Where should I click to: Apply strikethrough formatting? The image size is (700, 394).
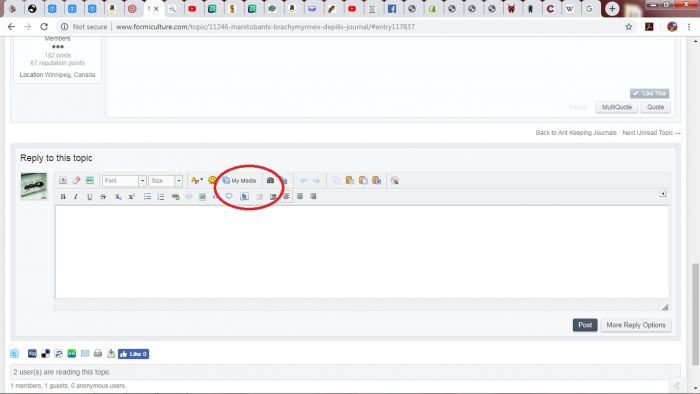pos(103,197)
